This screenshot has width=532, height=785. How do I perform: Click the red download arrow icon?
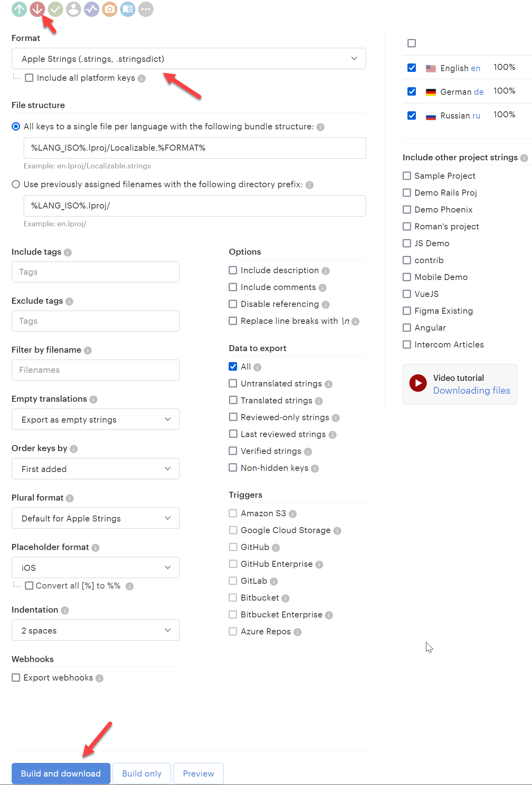pyautogui.click(x=37, y=9)
